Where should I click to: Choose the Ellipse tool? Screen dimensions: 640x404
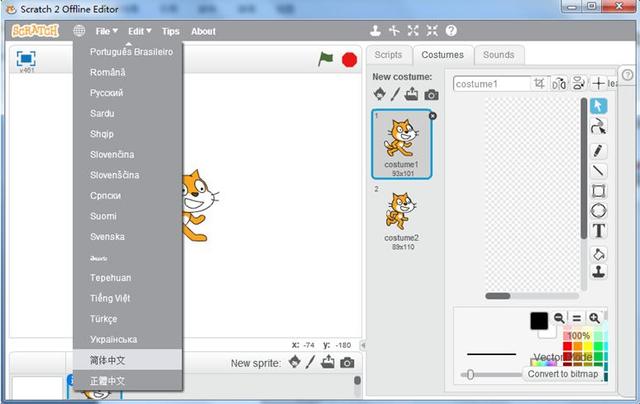click(x=598, y=211)
